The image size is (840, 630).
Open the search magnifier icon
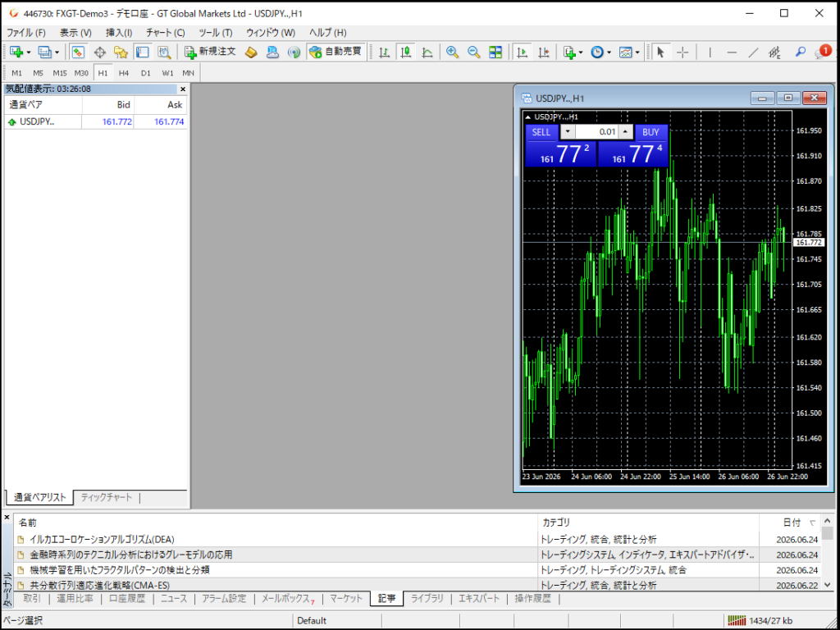801,52
